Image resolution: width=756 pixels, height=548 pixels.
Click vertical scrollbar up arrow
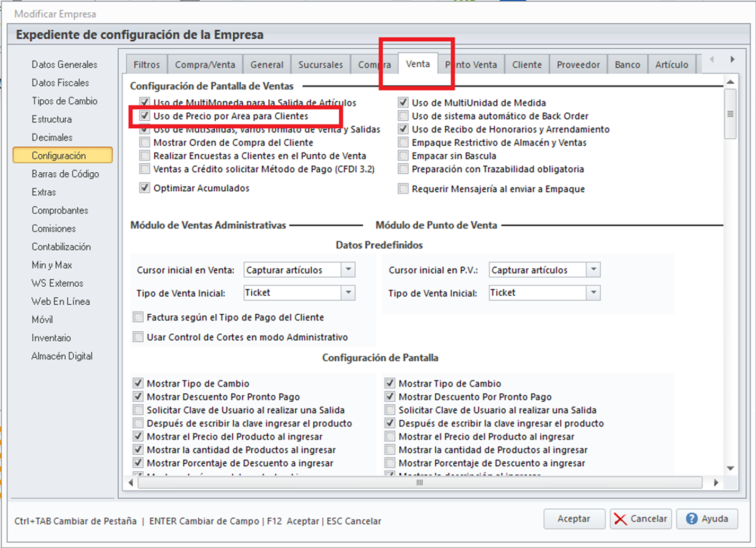(x=731, y=82)
